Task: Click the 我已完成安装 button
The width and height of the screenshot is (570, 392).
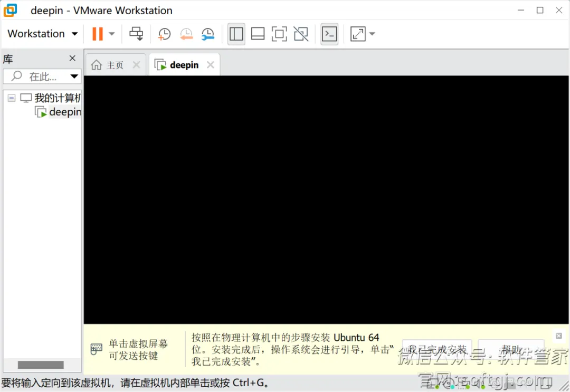Action: 437,349
